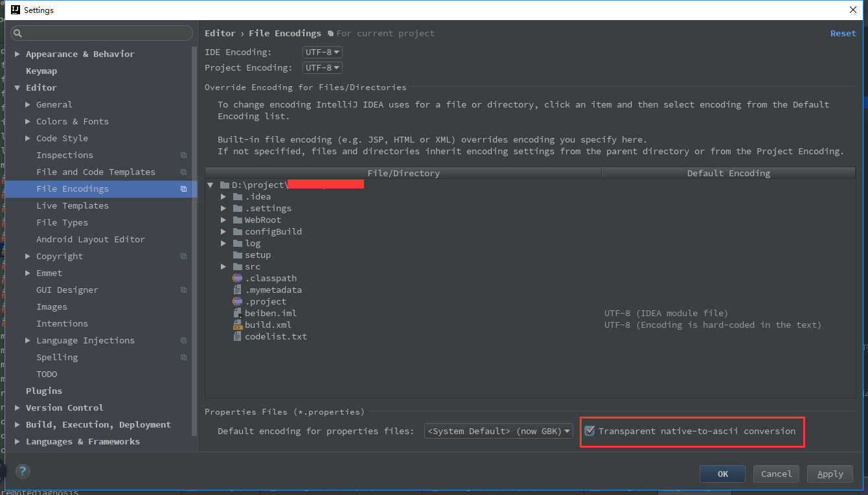Expand the Emmet subsection arrow
This screenshot has height=495, width=868.
(28, 273)
